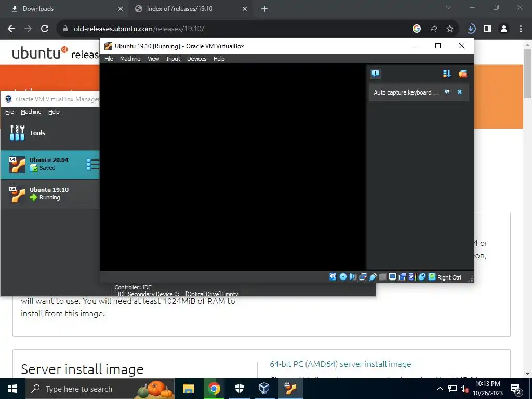Click the Right Ctrl host key label
Viewport: 532px width, 399px height.
coord(449,277)
